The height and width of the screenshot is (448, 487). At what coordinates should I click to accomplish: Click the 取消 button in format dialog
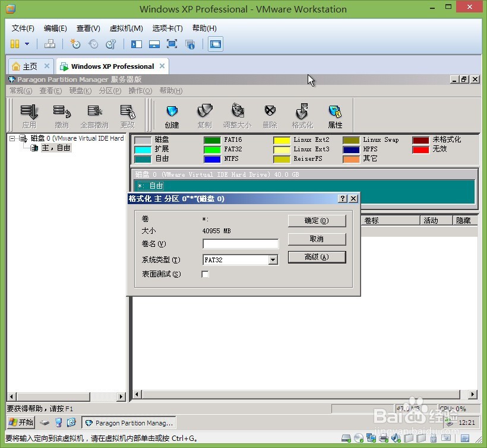[317, 239]
